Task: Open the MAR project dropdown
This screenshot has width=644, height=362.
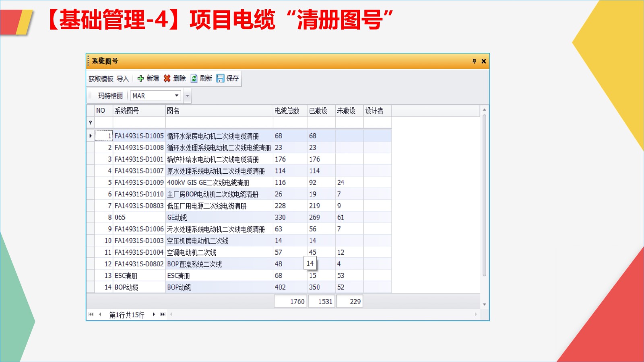Action: click(x=176, y=96)
